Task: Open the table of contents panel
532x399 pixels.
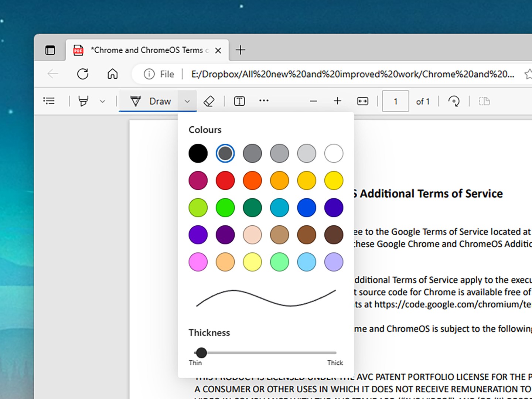Action: [50, 101]
